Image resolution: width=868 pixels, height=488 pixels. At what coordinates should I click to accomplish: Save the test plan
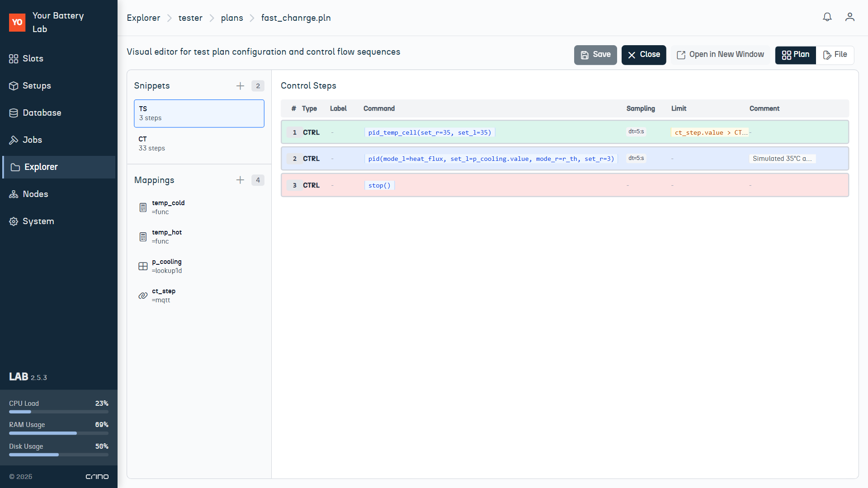pos(595,55)
